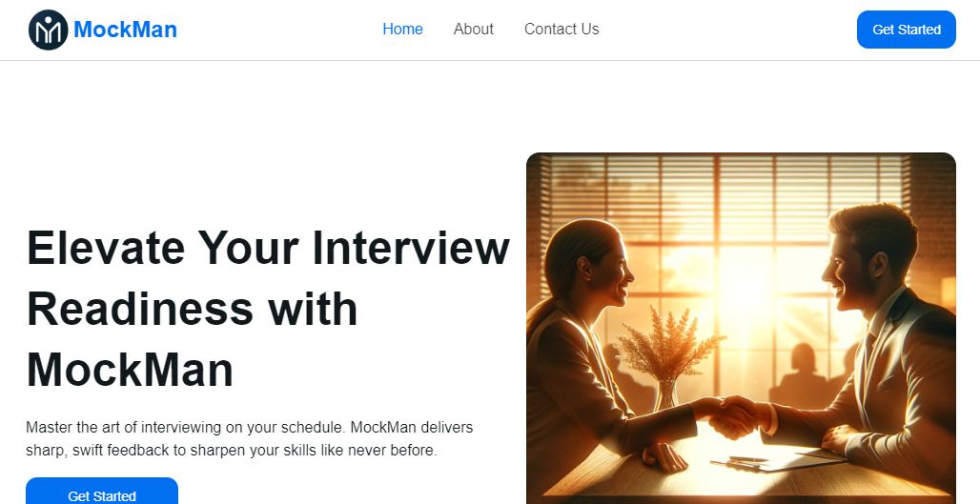Image resolution: width=980 pixels, height=504 pixels.
Task: Click the 'Master the art of interviewing' paragraph
Action: tap(250, 428)
